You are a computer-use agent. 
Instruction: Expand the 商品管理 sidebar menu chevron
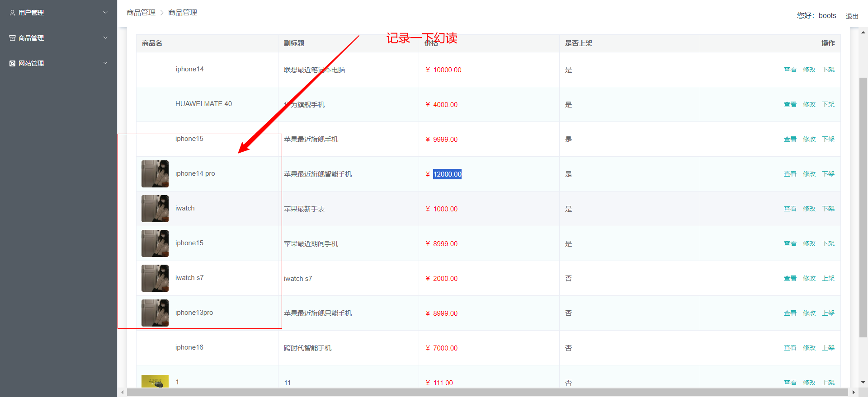(x=105, y=38)
